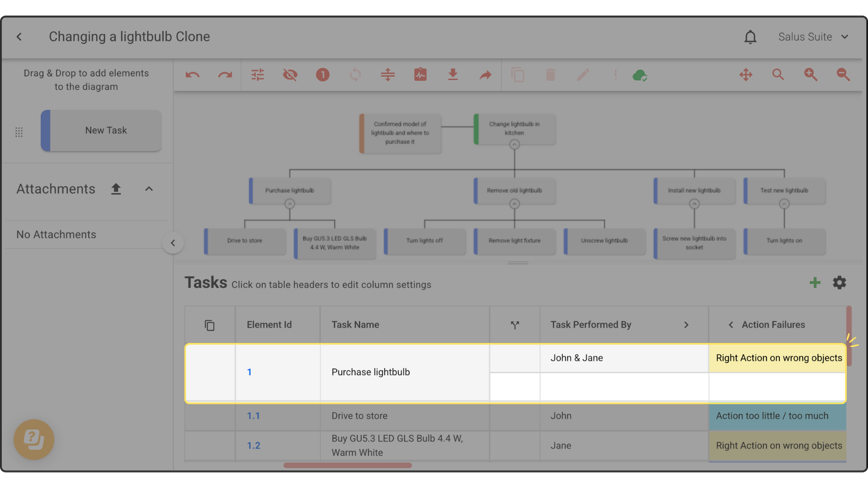Viewport: 868px width, 488px height.
Task: Click the Task Name column header
Action: pyautogui.click(x=355, y=325)
